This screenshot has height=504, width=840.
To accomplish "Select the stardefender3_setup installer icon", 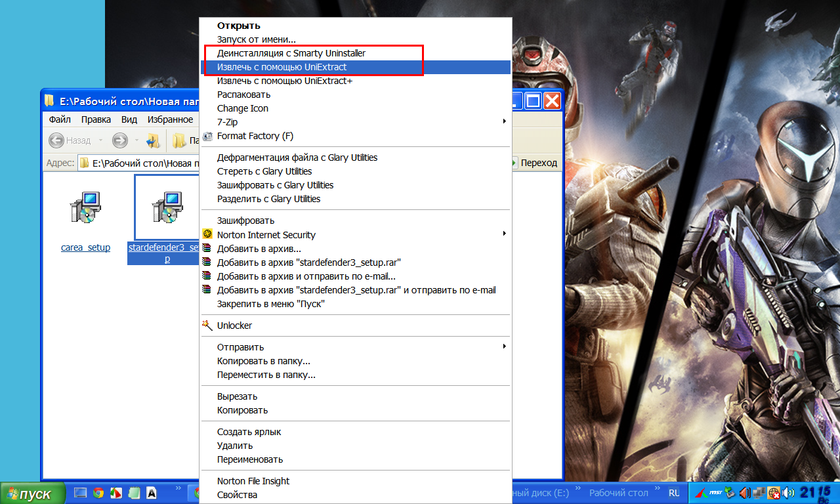I will [x=167, y=208].
